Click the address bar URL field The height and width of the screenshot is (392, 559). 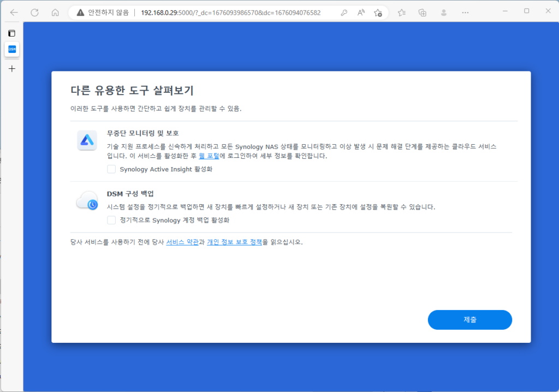[231, 13]
